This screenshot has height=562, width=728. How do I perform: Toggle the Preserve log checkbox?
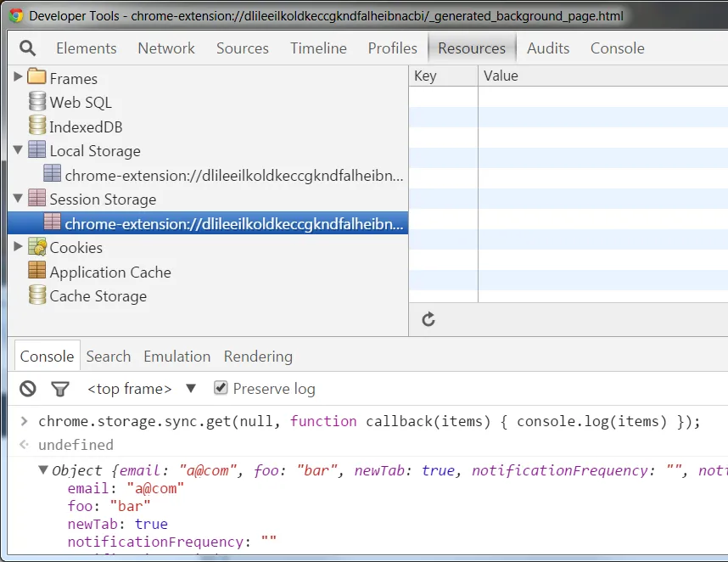point(221,388)
